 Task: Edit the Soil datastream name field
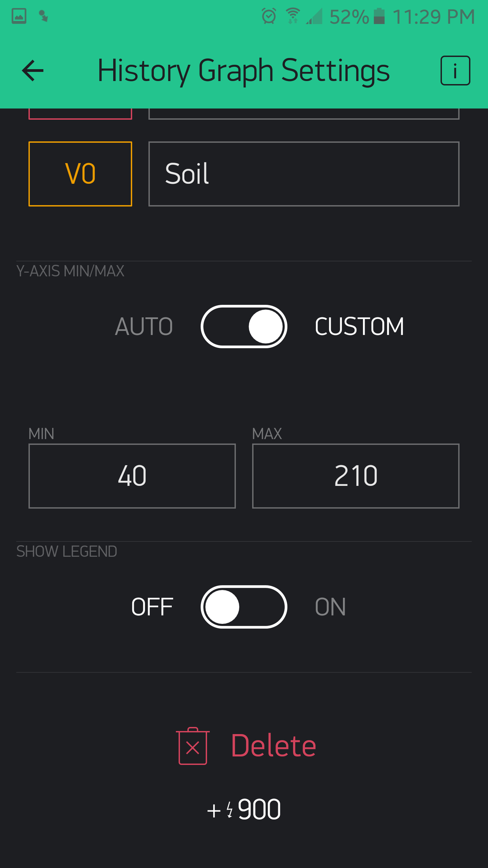[x=304, y=174]
